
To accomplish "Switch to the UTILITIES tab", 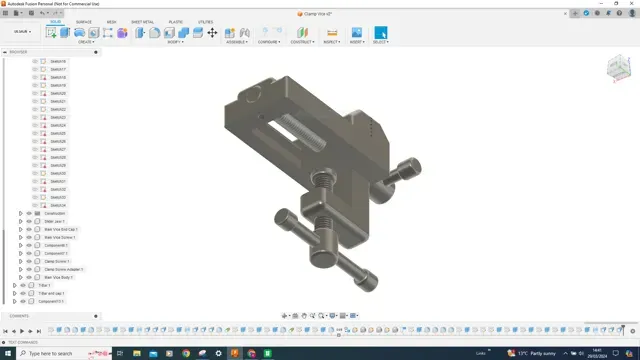I will [x=205, y=22].
